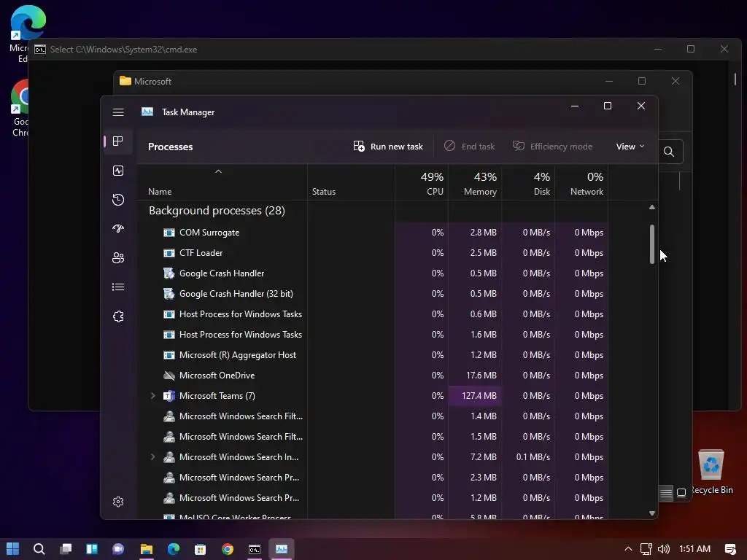Open Chat from taskbar

click(x=118, y=548)
